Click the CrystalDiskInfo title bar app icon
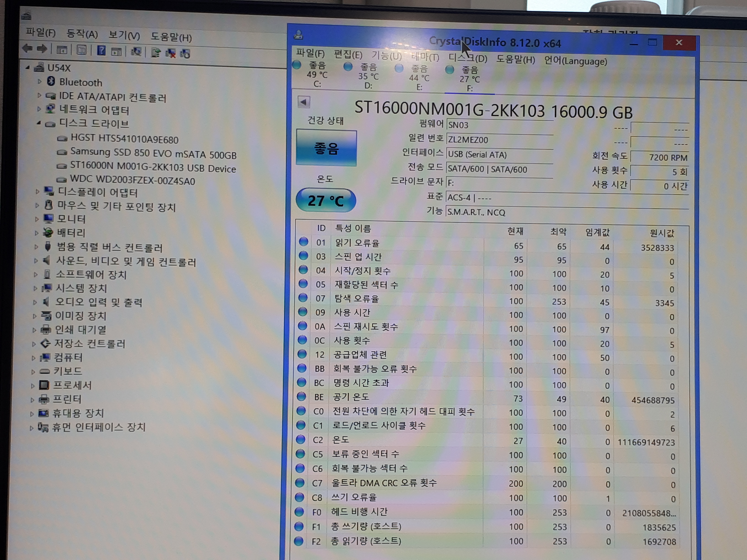Image resolution: width=747 pixels, height=560 pixels. (x=298, y=35)
